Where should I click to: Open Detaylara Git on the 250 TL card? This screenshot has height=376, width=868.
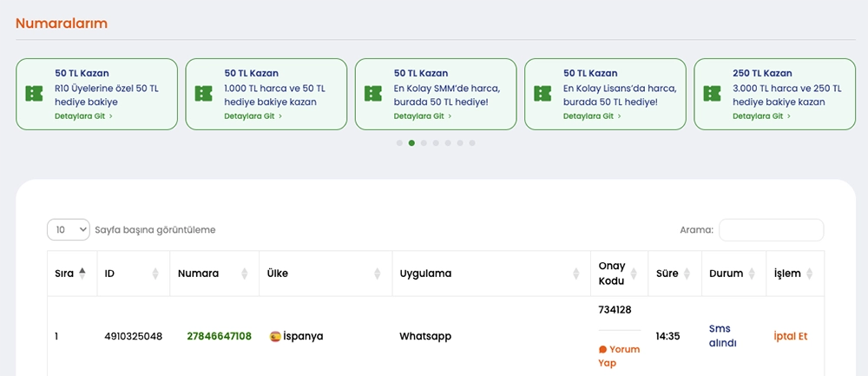(763, 115)
